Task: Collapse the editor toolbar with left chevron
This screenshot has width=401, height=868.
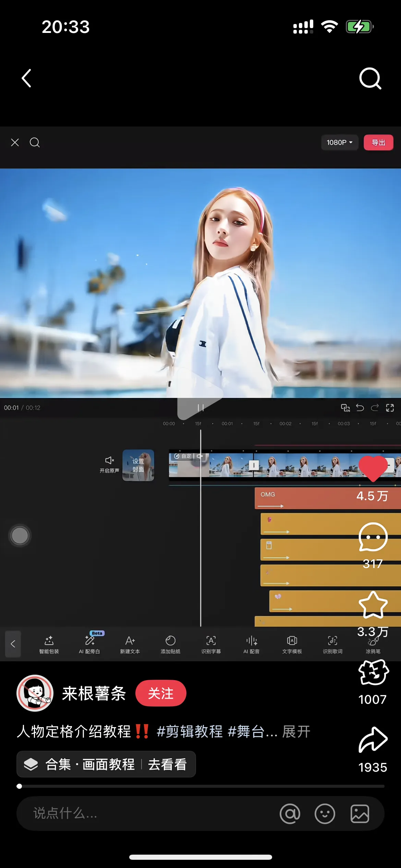Action: pos(13,644)
